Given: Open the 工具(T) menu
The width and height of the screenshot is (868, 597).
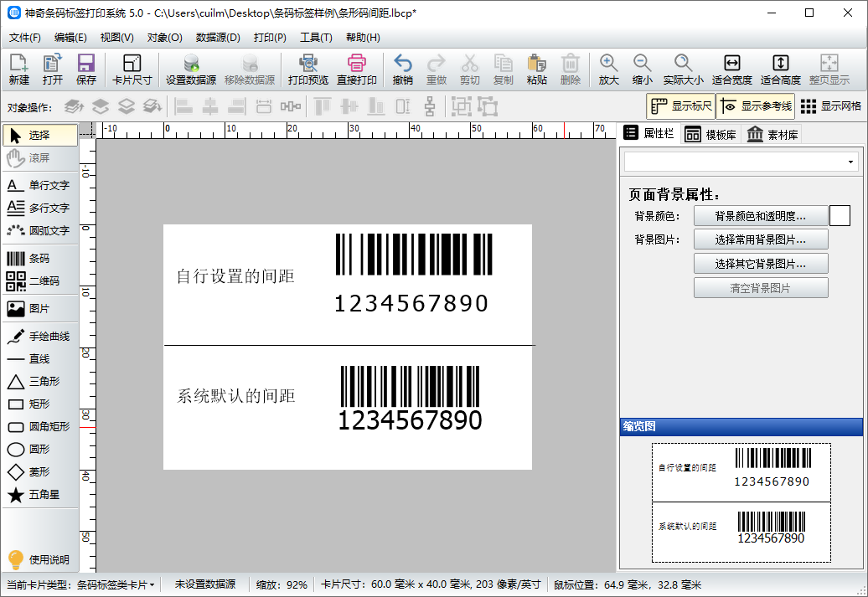Looking at the screenshot, I should 316,38.
